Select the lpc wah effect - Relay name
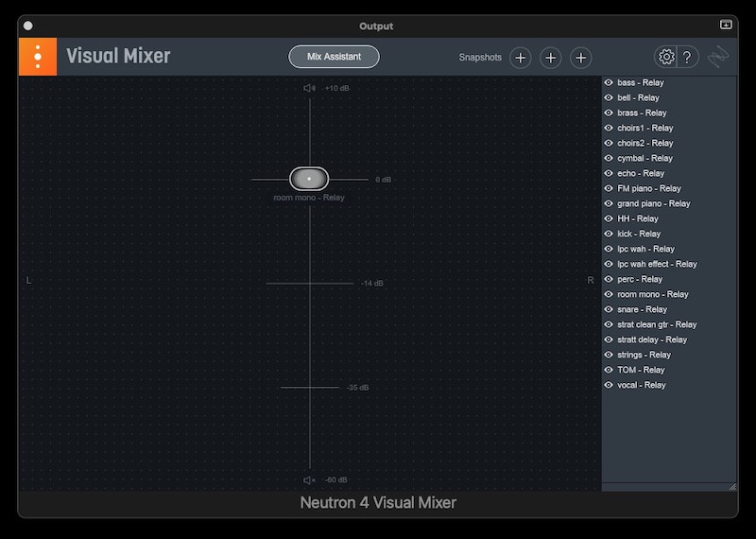Screen dimensions: 756x539 pos(657,264)
